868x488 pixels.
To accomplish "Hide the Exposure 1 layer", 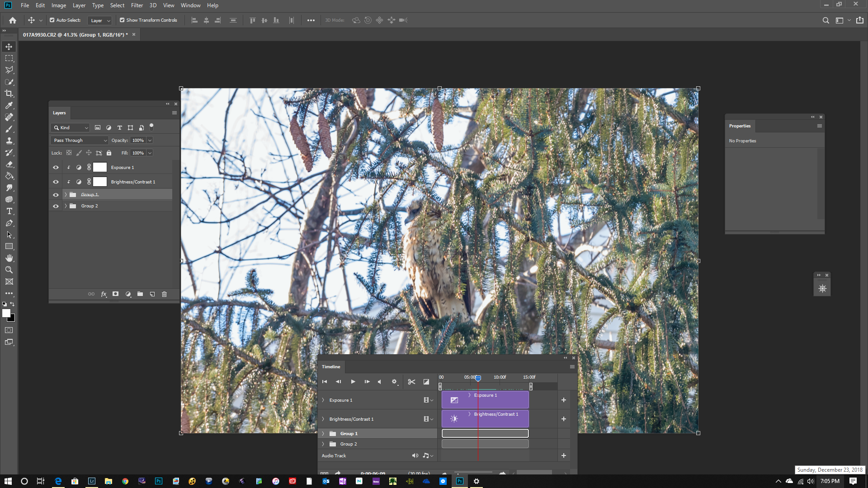I will [56, 168].
